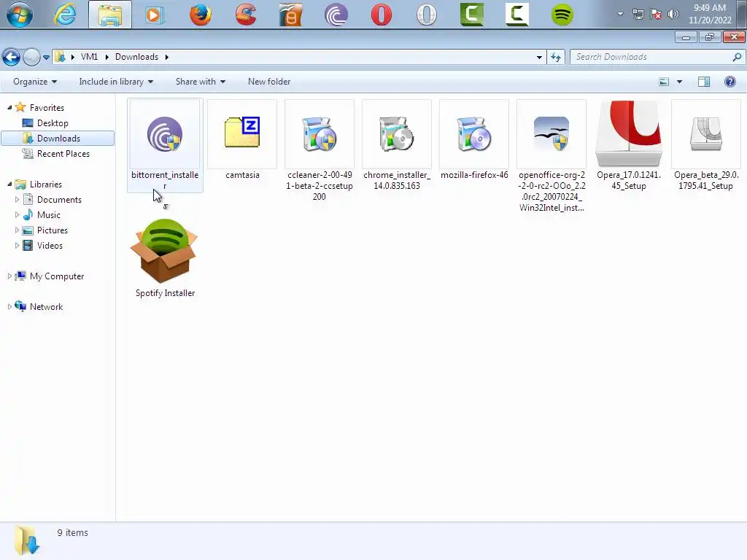Click the Windows Start orb

pyautogui.click(x=20, y=15)
